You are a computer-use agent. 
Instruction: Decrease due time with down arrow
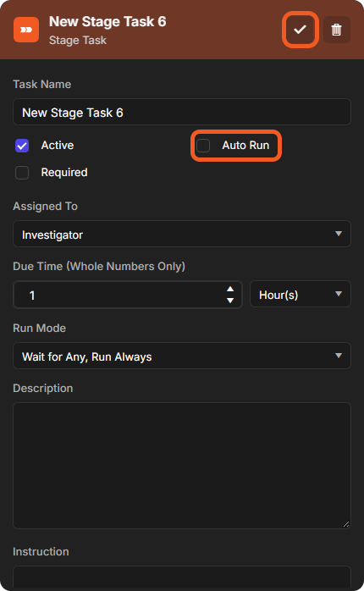click(x=230, y=301)
